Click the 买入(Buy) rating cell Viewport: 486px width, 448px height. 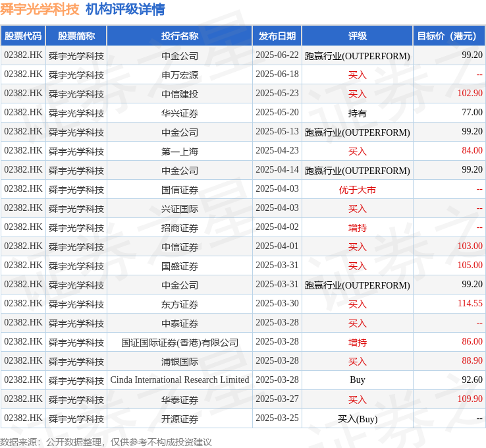(357, 418)
